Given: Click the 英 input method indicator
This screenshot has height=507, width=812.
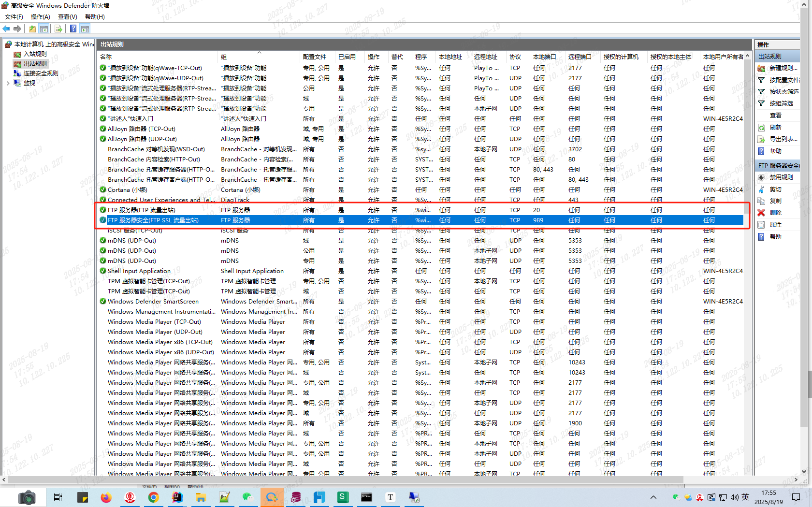Looking at the screenshot, I should click(745, 497).
